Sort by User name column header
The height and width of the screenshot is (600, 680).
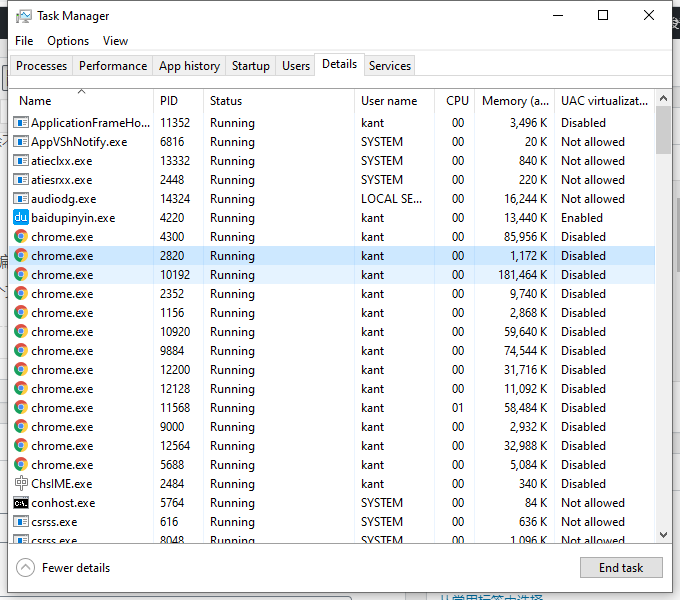click(x=394, y=101)
